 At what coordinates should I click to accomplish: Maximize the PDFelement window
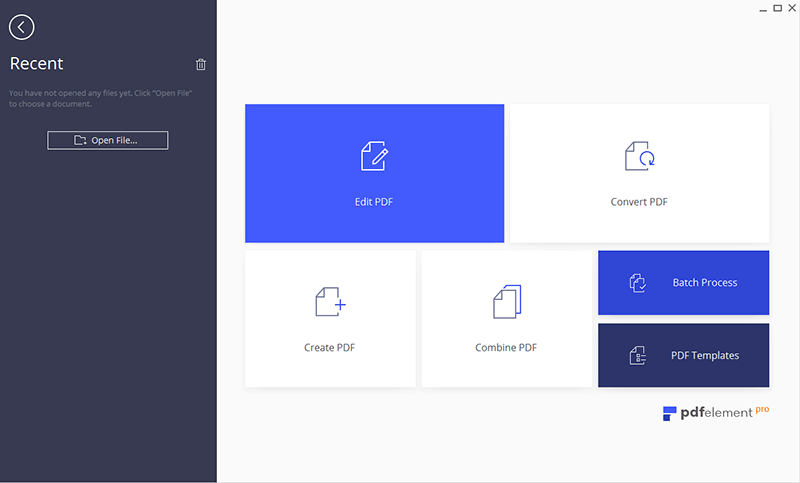pyautogui.click(x=778, y=8)
